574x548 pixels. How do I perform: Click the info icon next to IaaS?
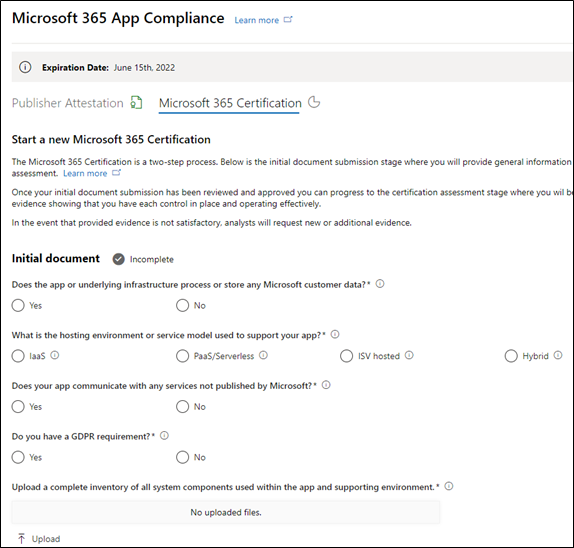pyautogui.click(x=55, y=355)
